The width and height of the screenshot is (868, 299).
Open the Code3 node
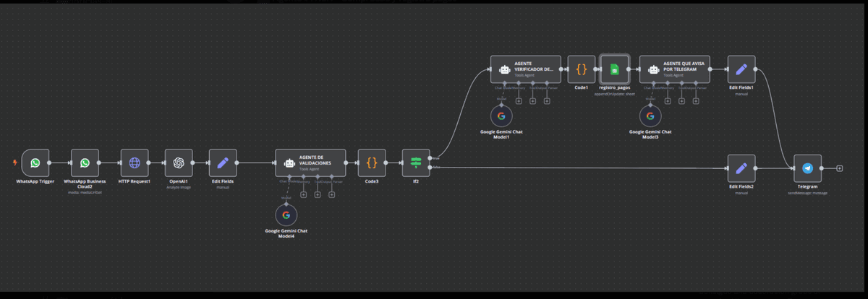(372, 163)
